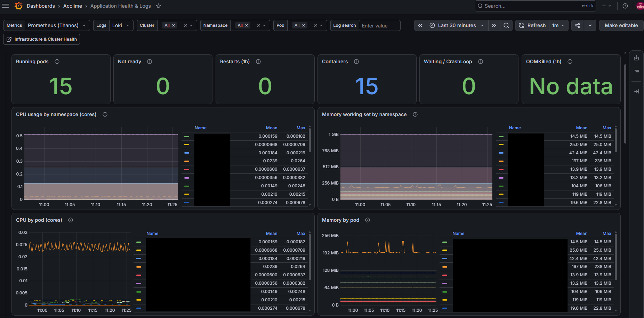Clear all values in Pod filter
Screen dimensions: 644x318
pyautogui.click(x=315, y=25)
